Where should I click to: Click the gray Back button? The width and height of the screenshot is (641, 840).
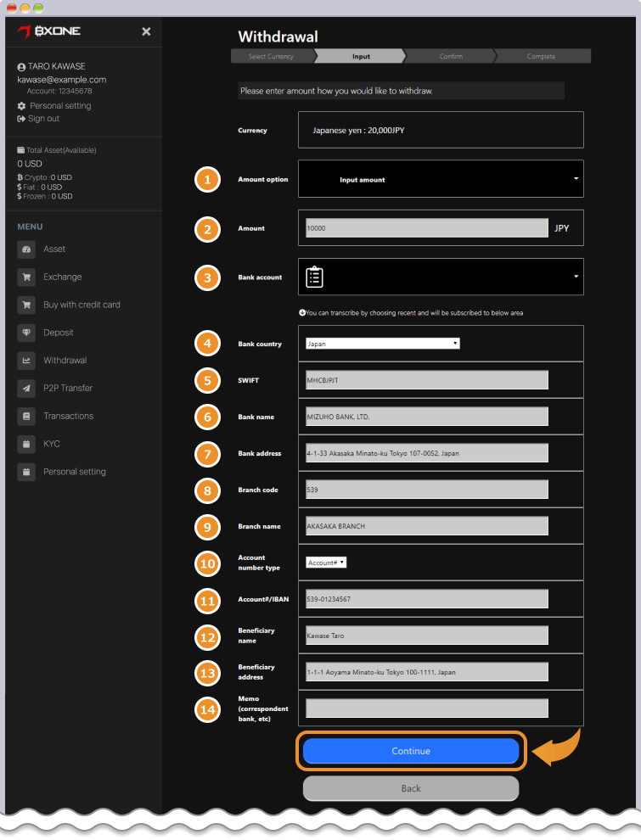410,788
